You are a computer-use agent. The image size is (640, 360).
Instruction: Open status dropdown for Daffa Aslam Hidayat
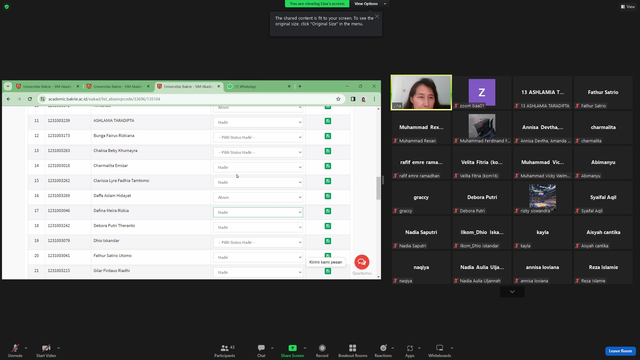coord(258,197)
